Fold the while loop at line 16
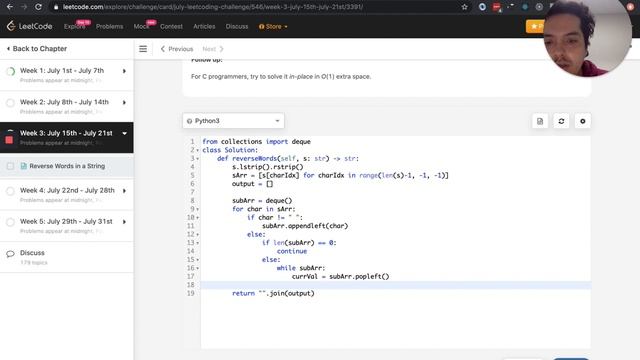The image size is (640, 360). pos(198,268)
